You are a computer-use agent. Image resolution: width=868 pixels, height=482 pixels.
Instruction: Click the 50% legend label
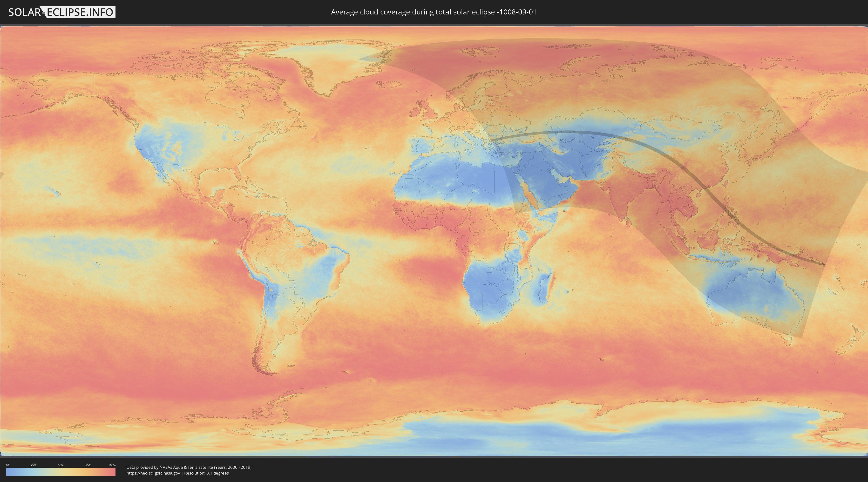tap(61, 465)
